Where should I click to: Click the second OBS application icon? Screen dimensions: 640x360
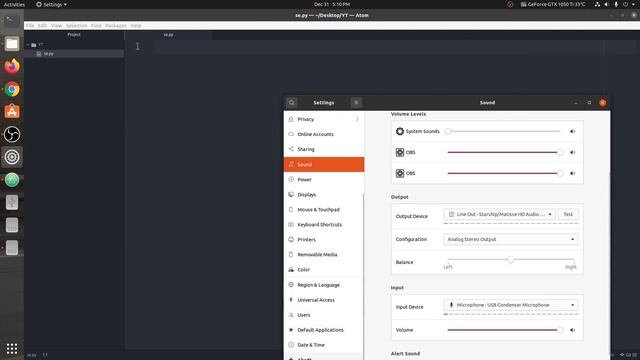(400, 173)
